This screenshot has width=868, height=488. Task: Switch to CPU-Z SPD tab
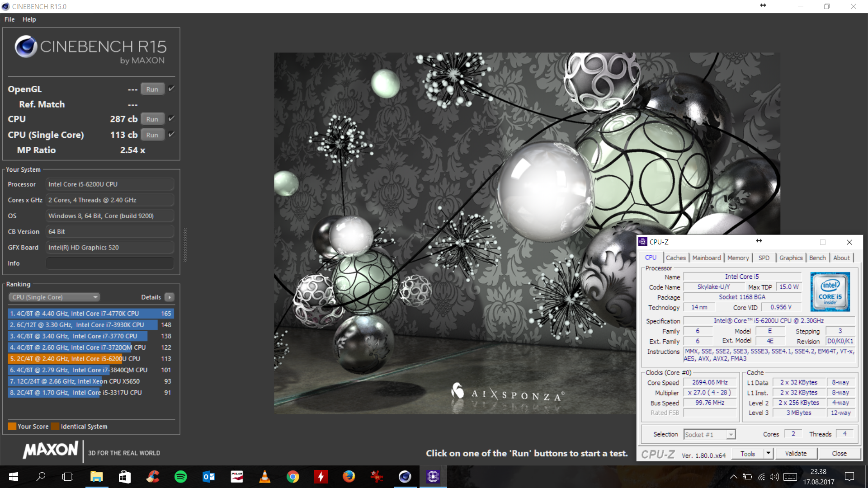764,258
